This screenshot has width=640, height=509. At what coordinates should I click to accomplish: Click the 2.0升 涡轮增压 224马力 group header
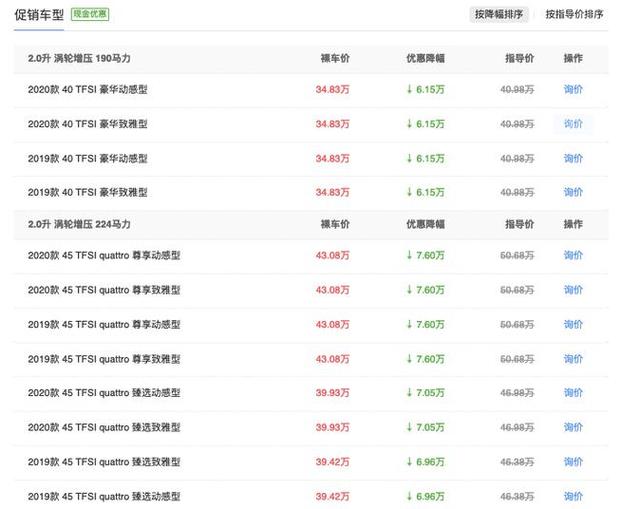point(79,224)
